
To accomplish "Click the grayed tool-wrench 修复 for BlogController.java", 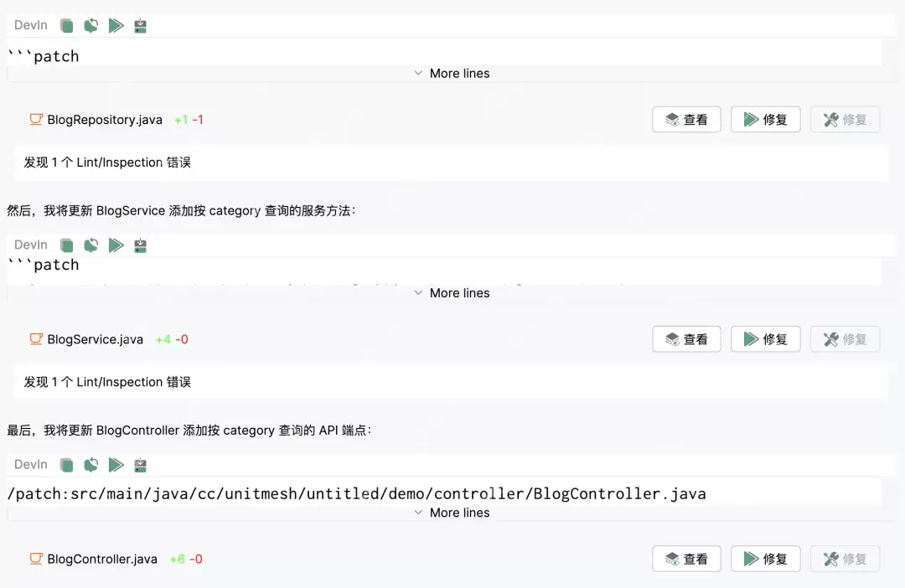I will [x=845, y=559].
